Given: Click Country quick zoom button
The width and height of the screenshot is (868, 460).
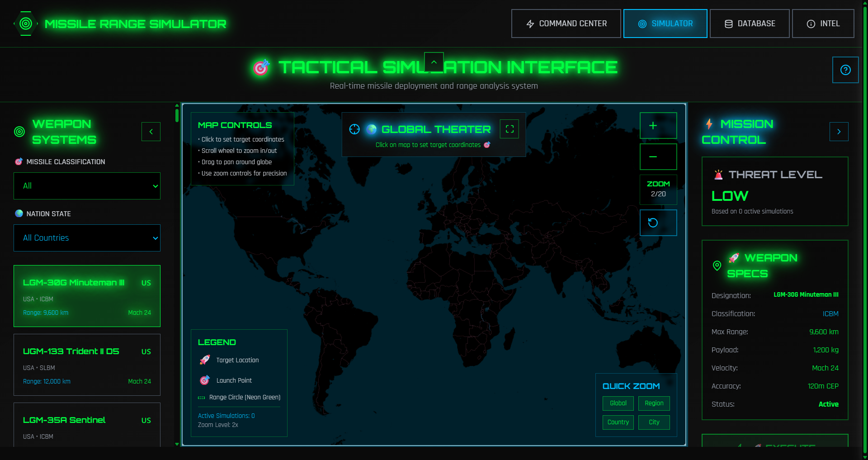Looking at the screenshot, I should [618, 422].
